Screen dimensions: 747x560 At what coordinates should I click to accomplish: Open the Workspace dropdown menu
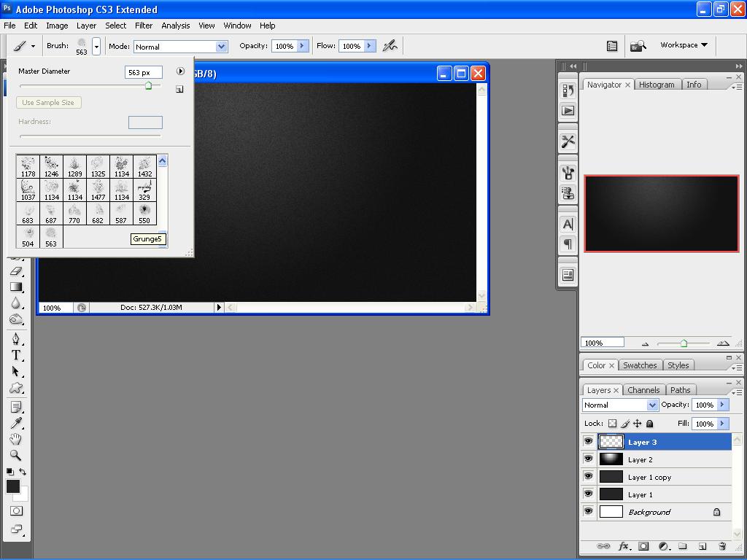(x=684, y=45)
